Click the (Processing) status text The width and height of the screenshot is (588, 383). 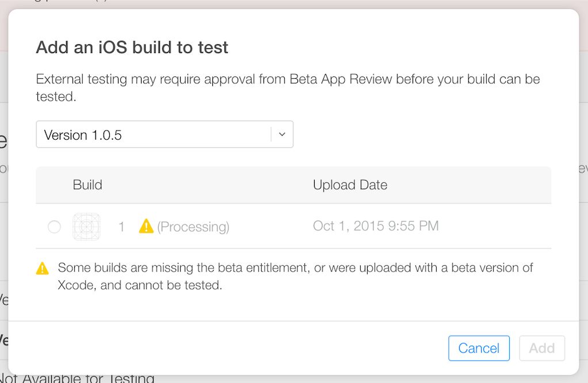tap(193, 227)
